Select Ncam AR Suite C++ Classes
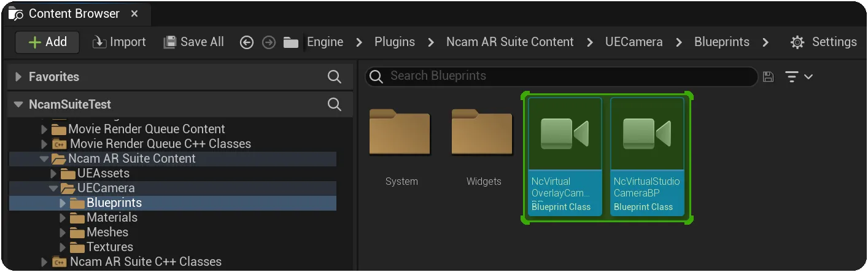Screen dimensions: 868x272 [x=145, y=262]
